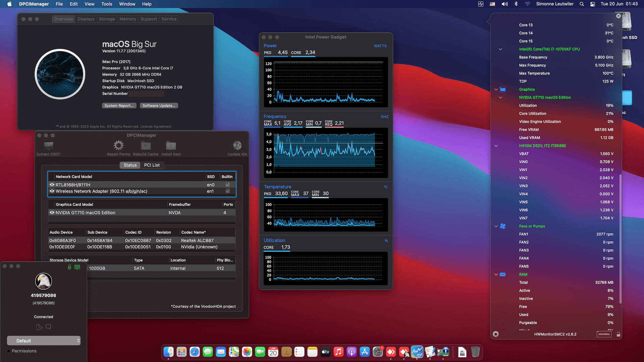Click Update IDs globe icon
The width and height of the screenshot is (644, 362).
(237, 145)
